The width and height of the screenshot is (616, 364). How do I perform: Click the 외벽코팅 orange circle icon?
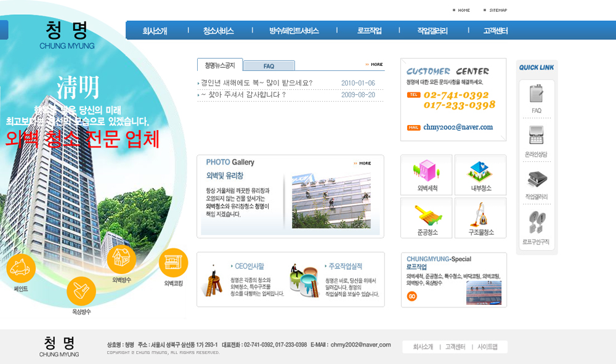point(173,263)
